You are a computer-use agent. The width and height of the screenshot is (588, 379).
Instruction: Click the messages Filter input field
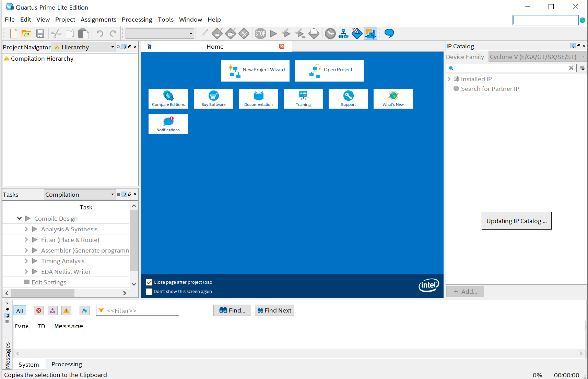tap(138, 310)
